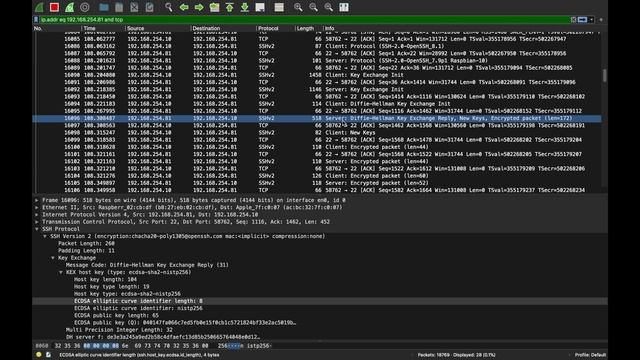Open capture file properties icon in status bar
Screen dimensions: 640x360
click(x=48, y=355)
